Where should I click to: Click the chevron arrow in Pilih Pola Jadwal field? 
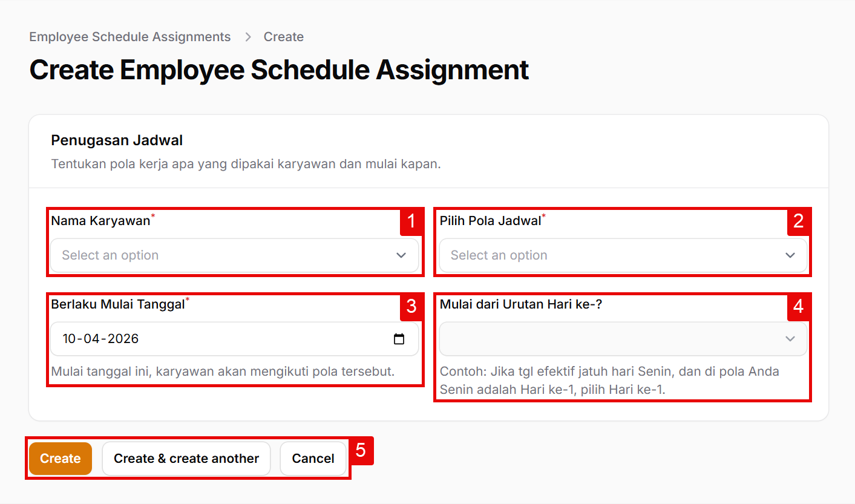tap(790, 255)
